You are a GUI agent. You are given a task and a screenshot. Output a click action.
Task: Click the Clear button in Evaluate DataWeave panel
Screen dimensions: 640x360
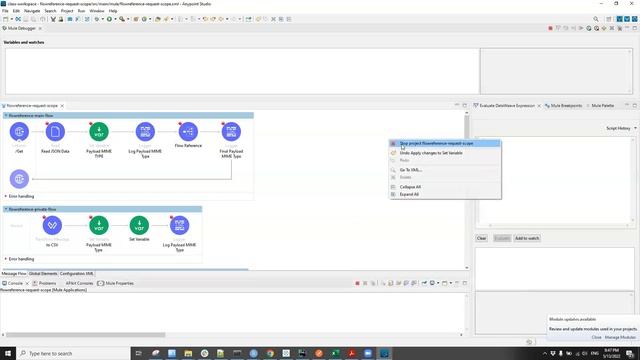coord(481,238)
